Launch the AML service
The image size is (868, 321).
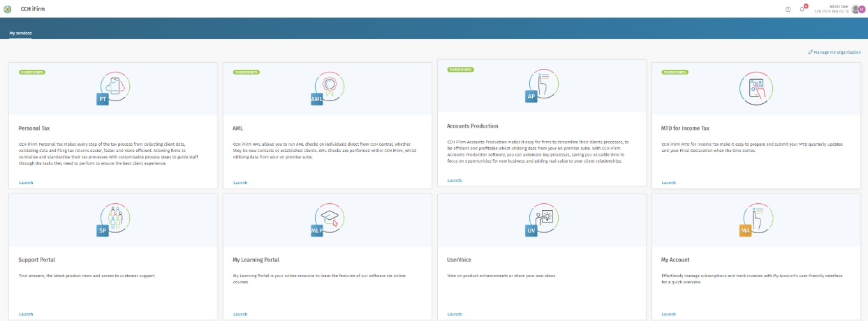coord(240,183)
